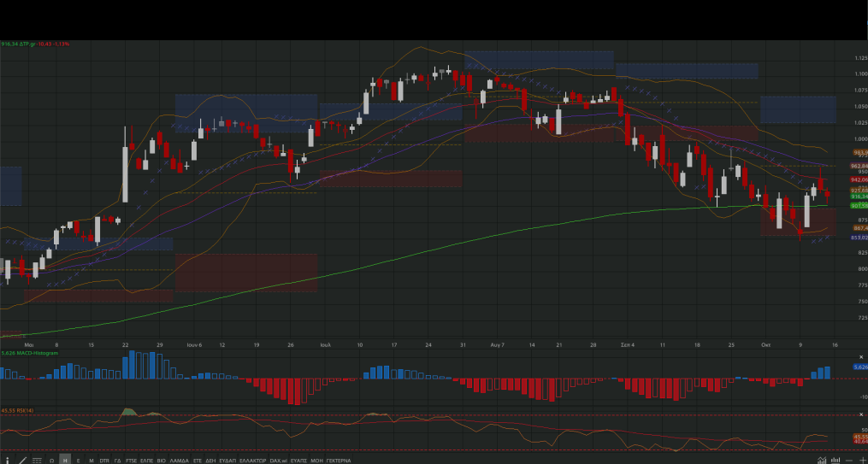This screenshot has height=464, width=868.
Task: Click the ΔΤΡ.gr price label at top left
Action: pos(35,44)
